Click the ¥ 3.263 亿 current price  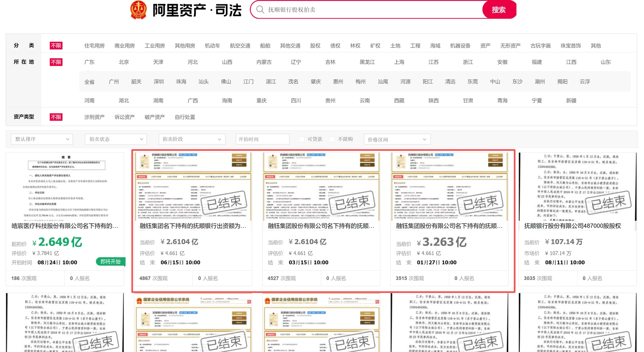(442, 242)
